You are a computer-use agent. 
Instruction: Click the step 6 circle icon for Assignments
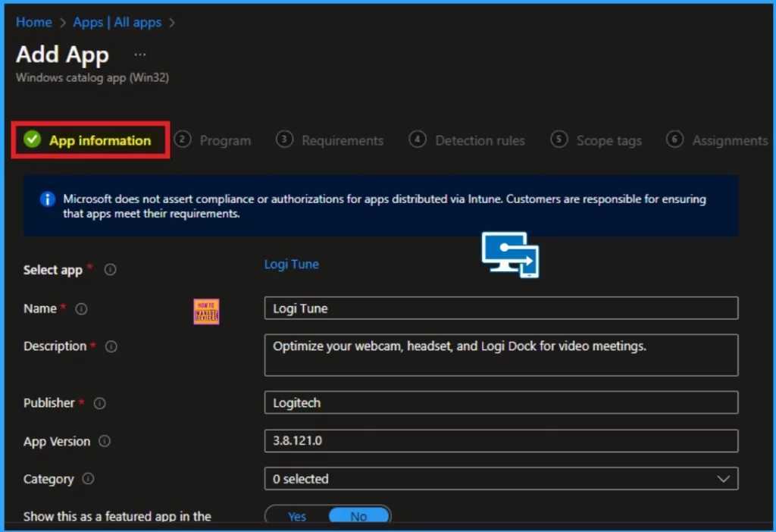pyautogui.click(x=675, y=139)
